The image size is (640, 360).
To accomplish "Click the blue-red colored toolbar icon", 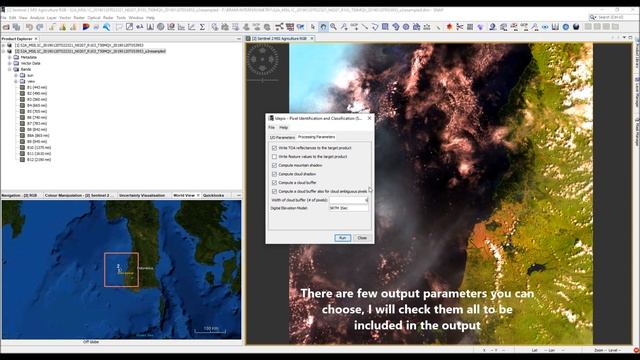I will point(86,27).
